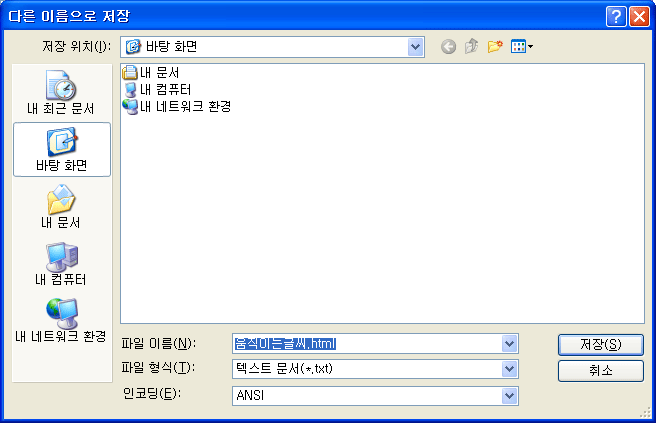Open 내 컴퓨터 in places bar
Viewport: 656px width, 423px height.
[x=61, y=264]
